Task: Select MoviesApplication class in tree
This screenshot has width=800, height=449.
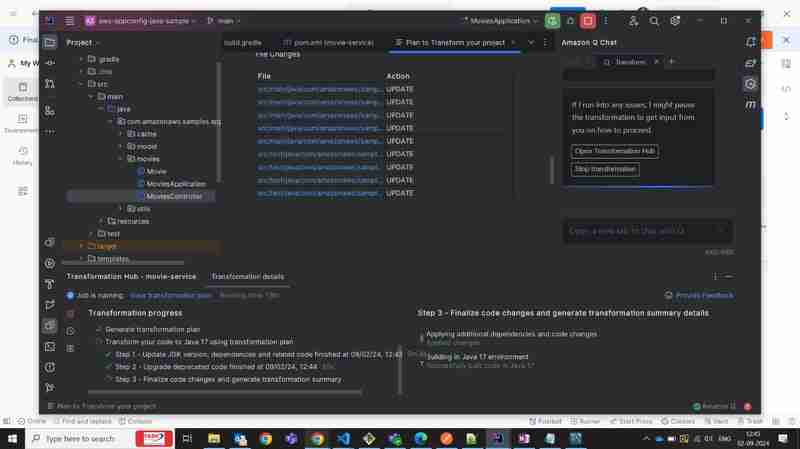Action: pyautogui.click(x=176, y=184)
